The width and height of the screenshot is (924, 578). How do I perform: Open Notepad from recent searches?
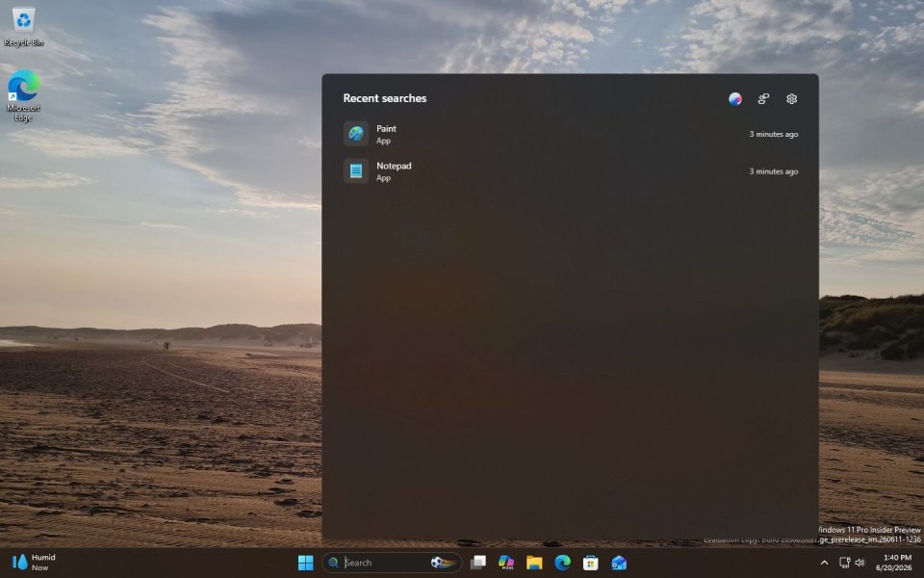(x=570, y=171)
